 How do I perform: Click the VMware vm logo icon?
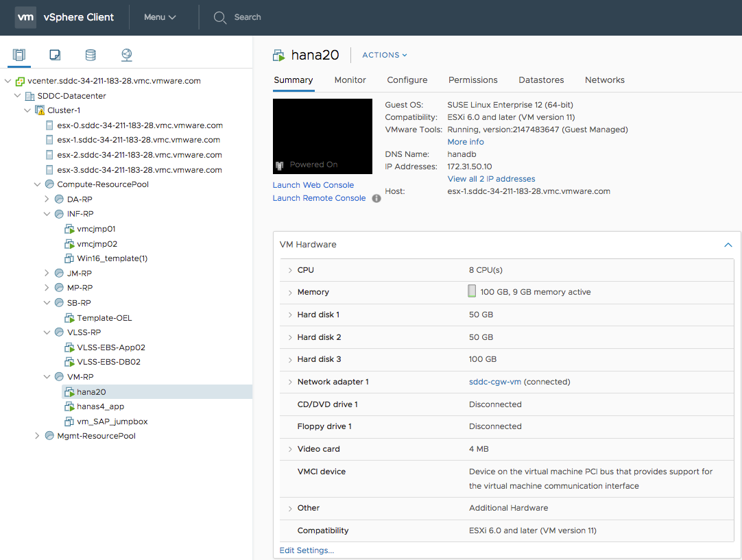click(x=25, y=17)
